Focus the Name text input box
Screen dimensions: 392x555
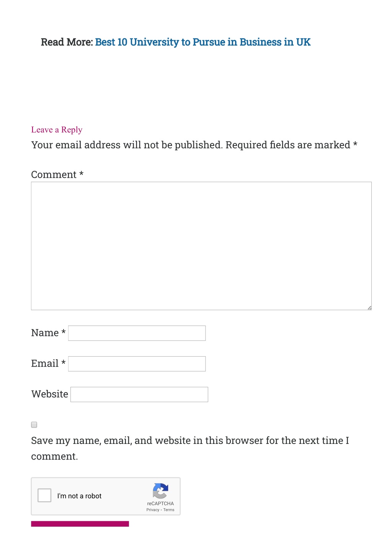coord(137,333)
